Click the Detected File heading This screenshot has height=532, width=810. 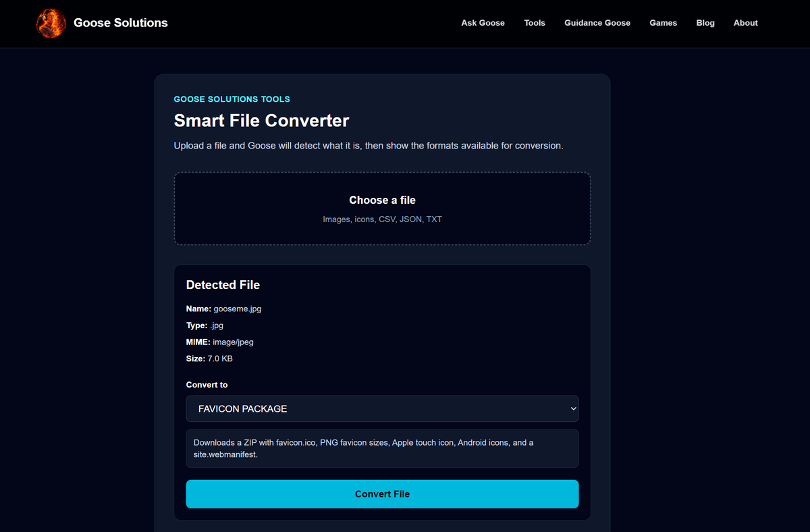click(x=223, y=285)
